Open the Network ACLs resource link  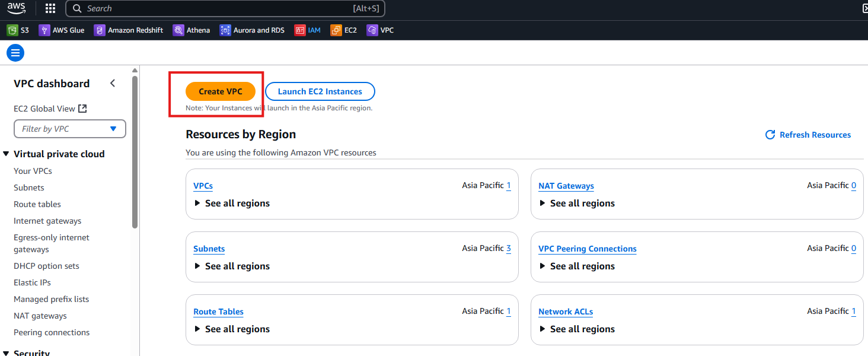[566, 311]
